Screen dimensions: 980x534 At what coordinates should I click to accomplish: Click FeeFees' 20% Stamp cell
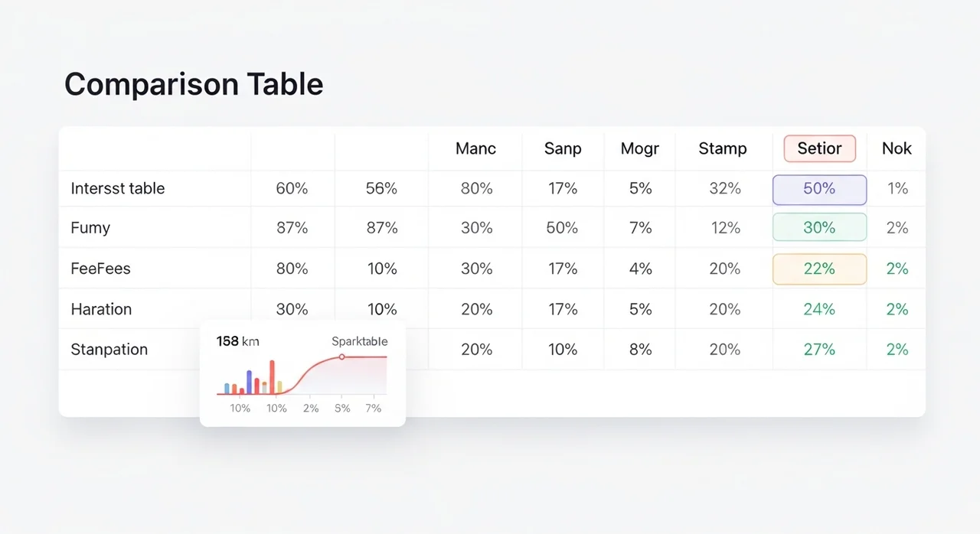coord(724,269)
